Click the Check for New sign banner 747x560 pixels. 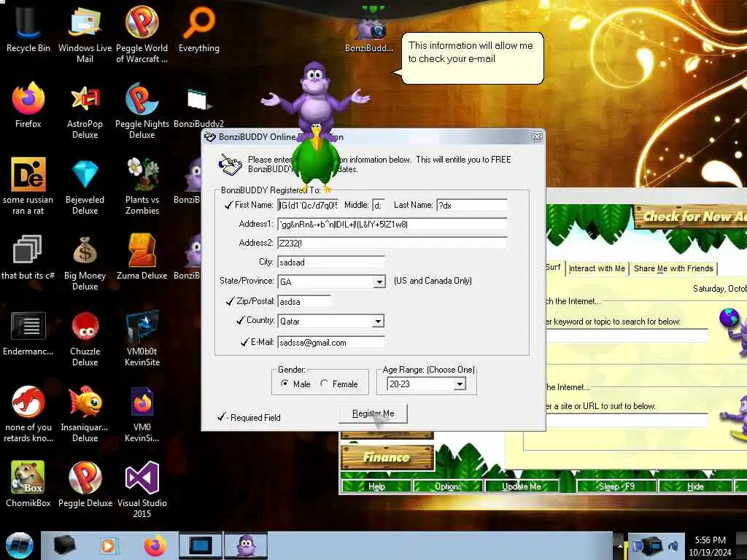(x=691, y=217)
